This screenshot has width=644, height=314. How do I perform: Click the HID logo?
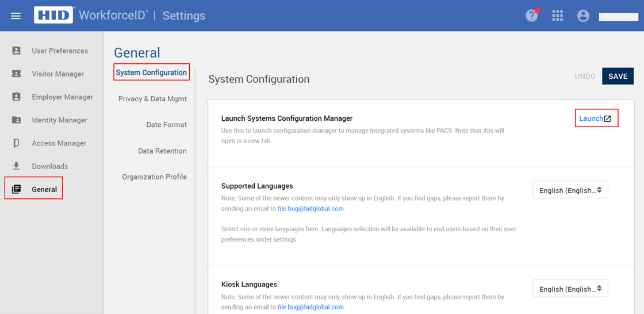(x=54, y=16)
